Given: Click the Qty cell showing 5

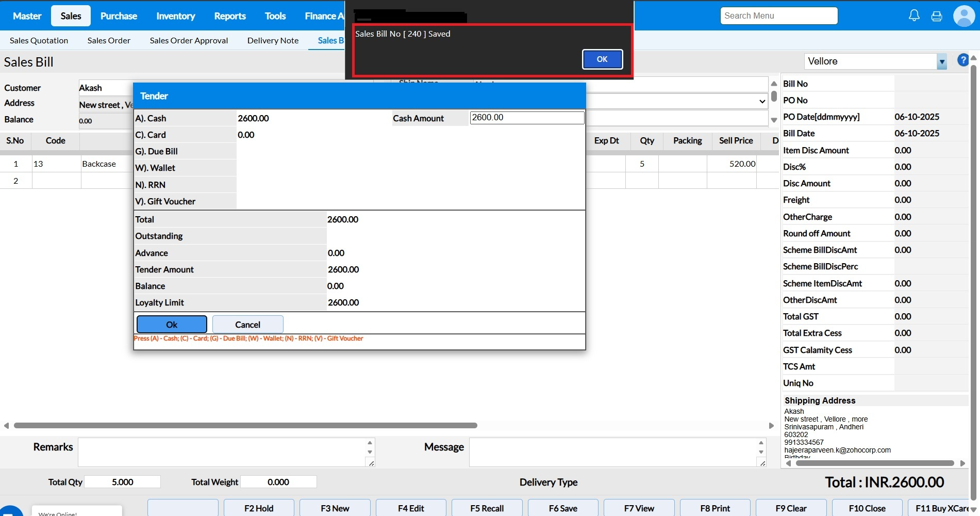Looking at the screenshot, I should point(642,164).
